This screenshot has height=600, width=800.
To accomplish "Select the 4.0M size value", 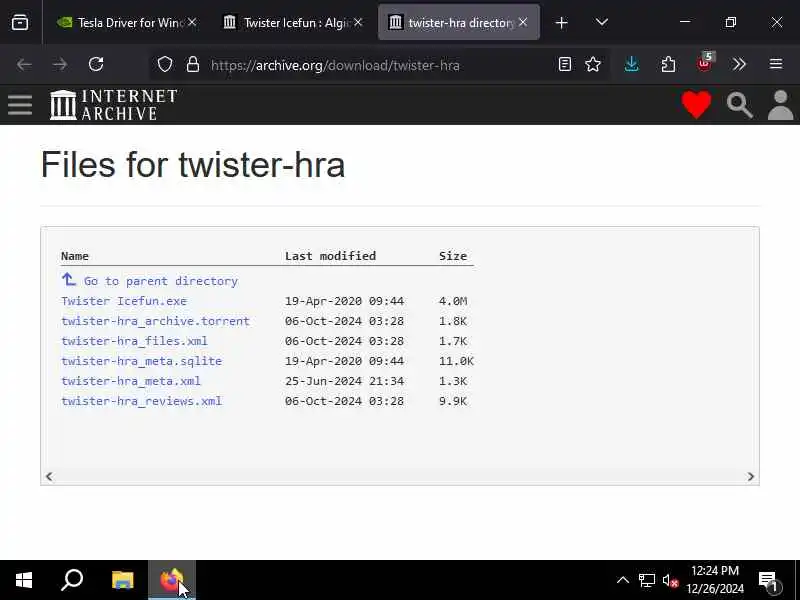I will [x=453, y=301].
